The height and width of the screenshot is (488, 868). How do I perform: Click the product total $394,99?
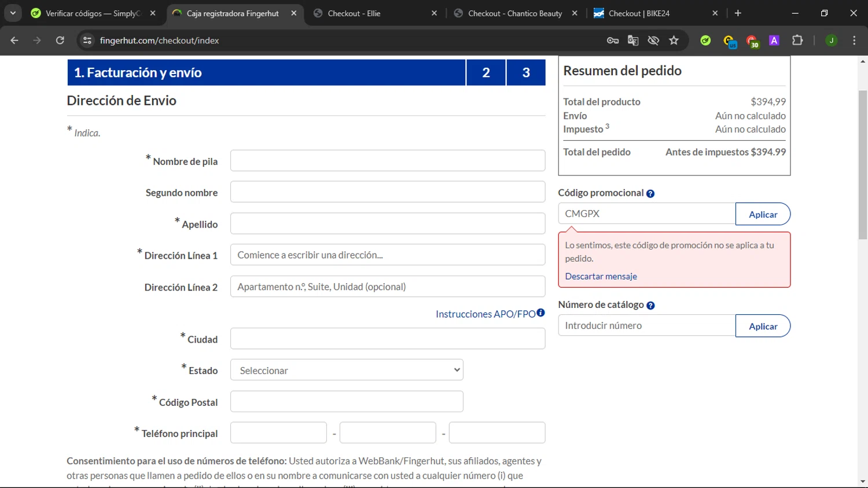(x=768, y=102)
